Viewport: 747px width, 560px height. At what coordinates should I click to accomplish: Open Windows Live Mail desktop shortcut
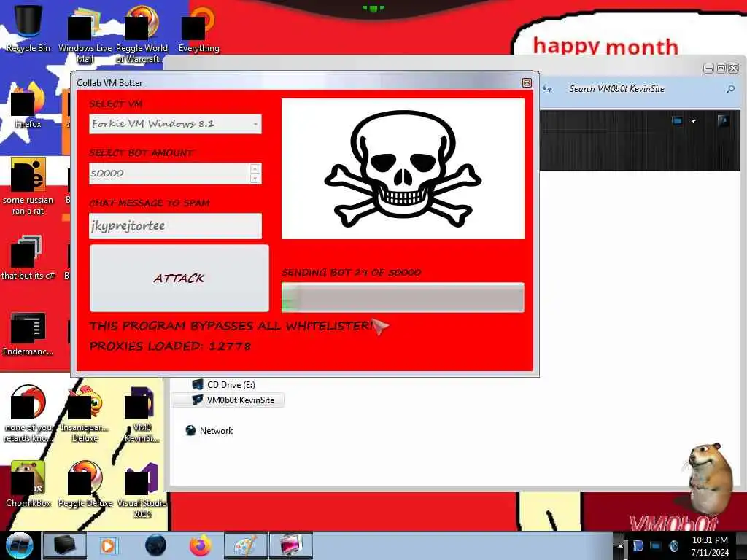click(85, 34)
